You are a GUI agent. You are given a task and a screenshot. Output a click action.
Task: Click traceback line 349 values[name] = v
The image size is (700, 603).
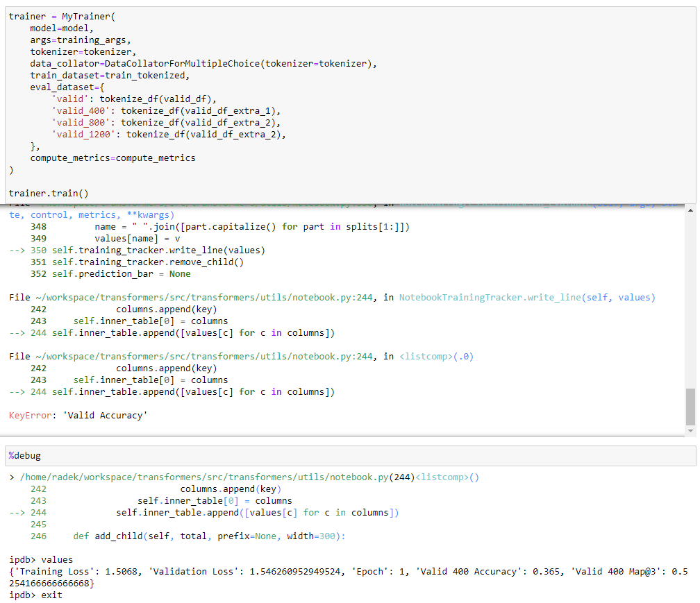105,239
